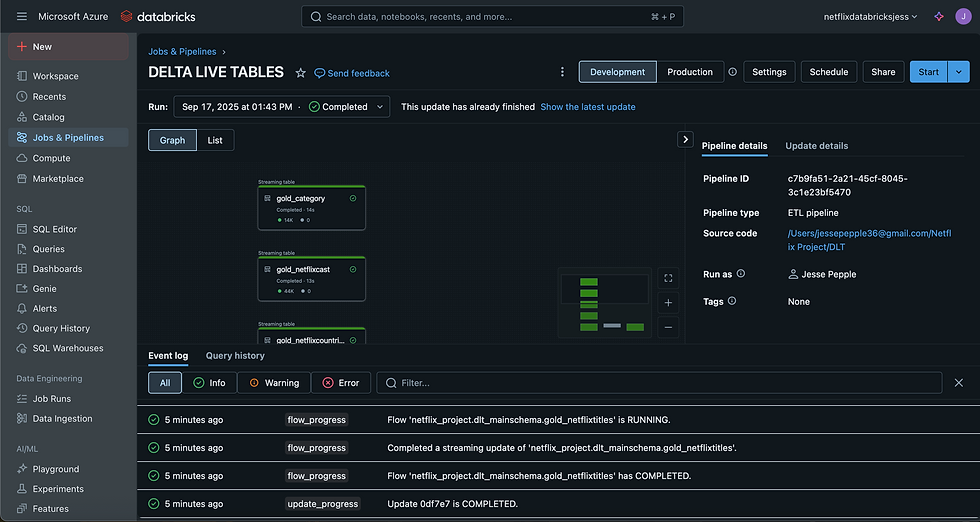Close the event log panel

pyautogui.click(x=959, y=382)
